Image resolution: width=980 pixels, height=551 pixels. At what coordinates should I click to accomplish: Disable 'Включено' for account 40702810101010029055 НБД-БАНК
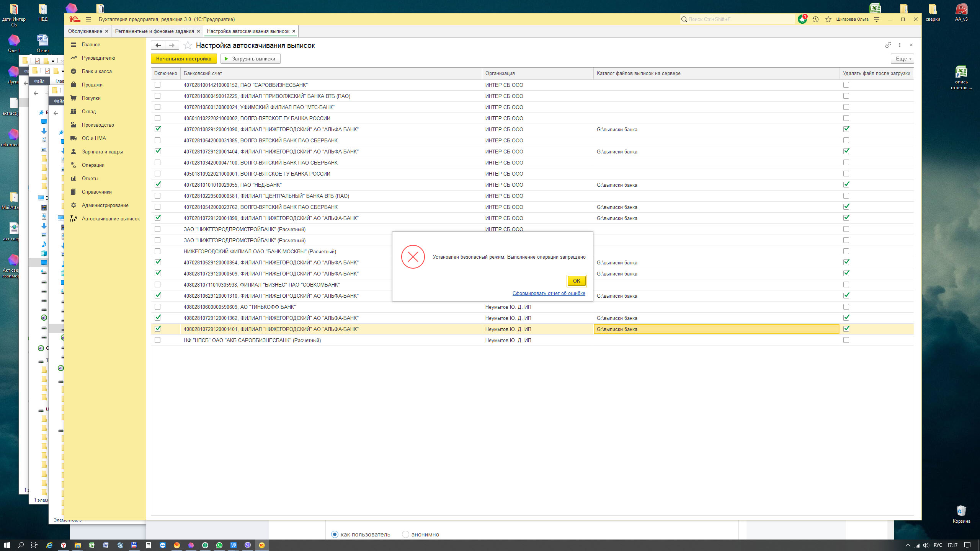[157, 184]
